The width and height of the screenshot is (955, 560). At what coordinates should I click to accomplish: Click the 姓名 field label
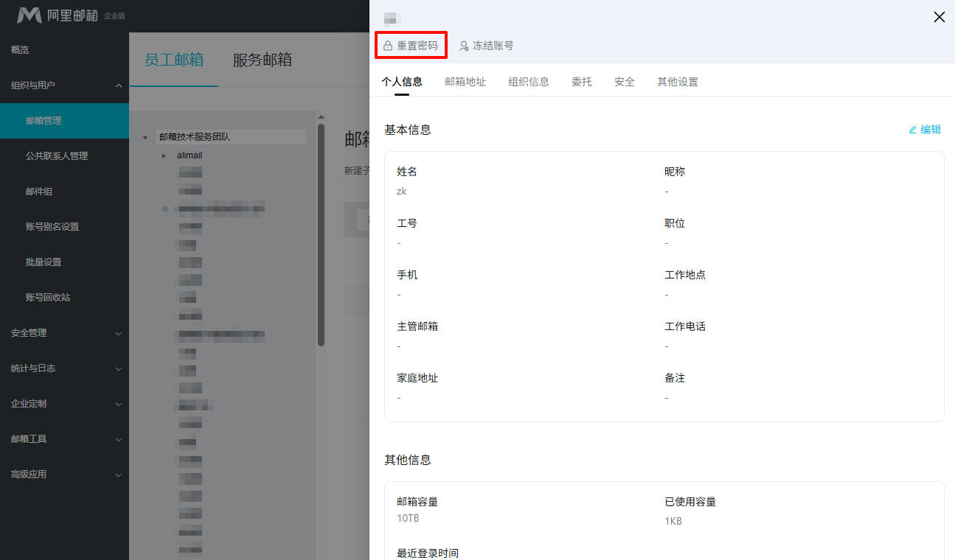(407, 172)
